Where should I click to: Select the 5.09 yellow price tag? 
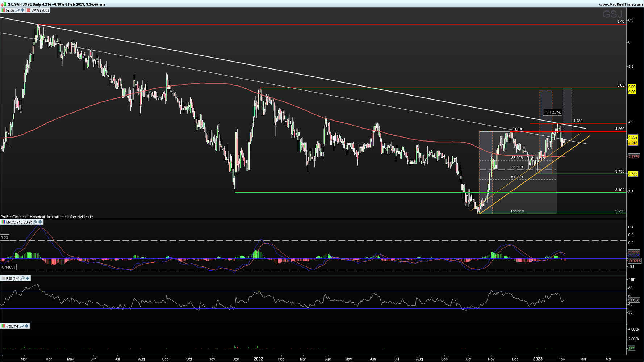(x=632, y=87)
